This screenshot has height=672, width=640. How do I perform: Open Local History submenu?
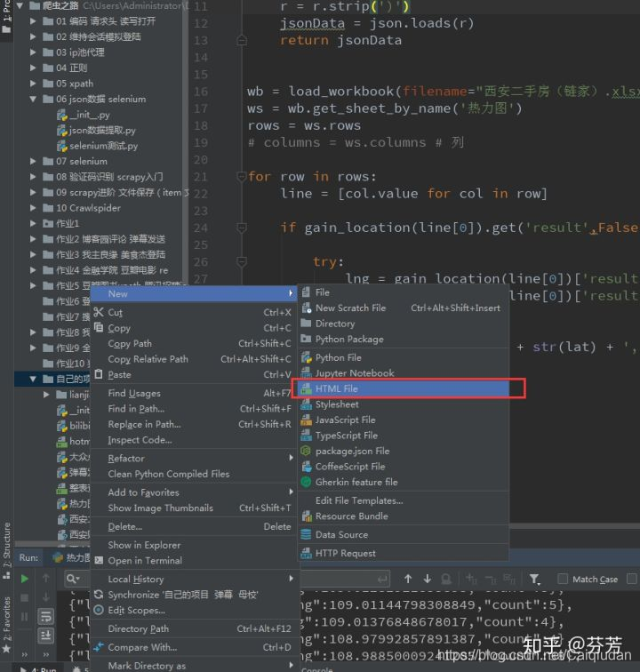coord(194,579)
